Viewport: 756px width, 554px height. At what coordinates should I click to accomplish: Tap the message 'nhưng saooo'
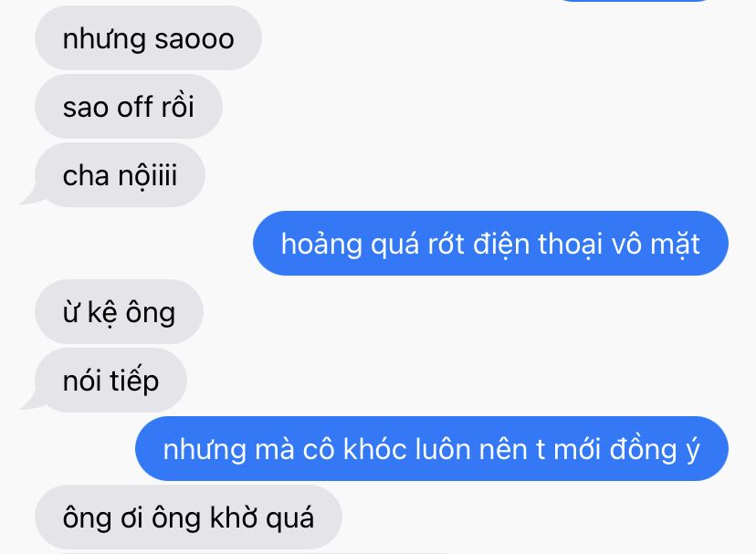tap(148, 37)
